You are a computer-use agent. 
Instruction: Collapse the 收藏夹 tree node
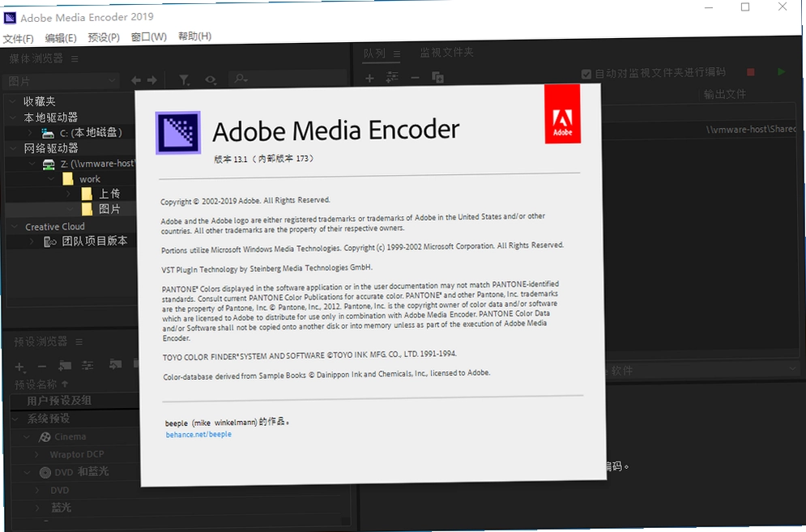[13, 102]
